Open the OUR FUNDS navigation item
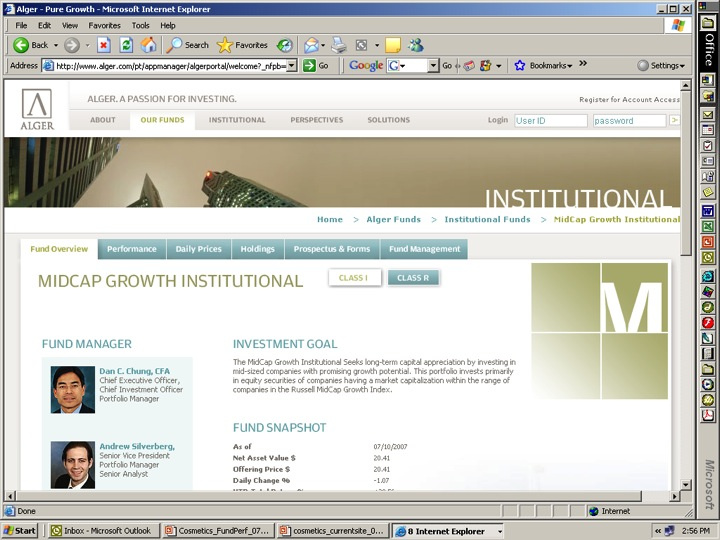 (x=162, y=120)
